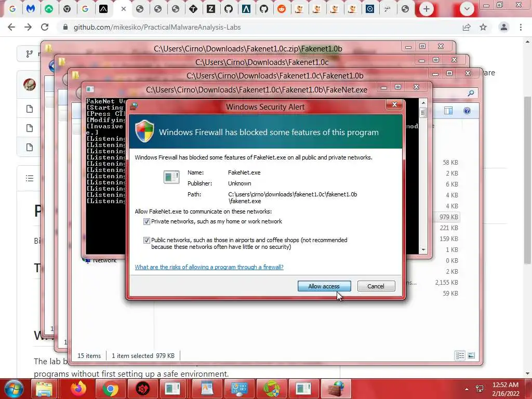Focus the Downloads\Fakenet1.0c explorer title bar
Viewport: 532px width, 399px height.
click(x=262, y=62)
